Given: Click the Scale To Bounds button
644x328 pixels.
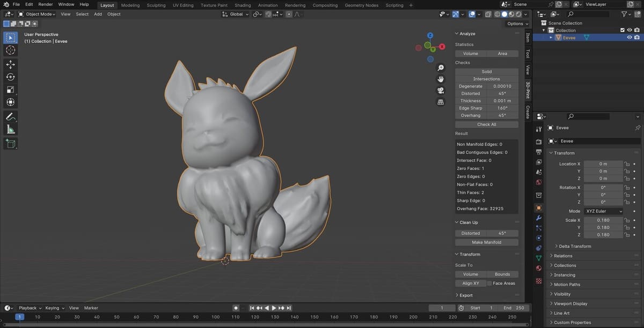Looking at the screenshot, I should coord(502,274).
